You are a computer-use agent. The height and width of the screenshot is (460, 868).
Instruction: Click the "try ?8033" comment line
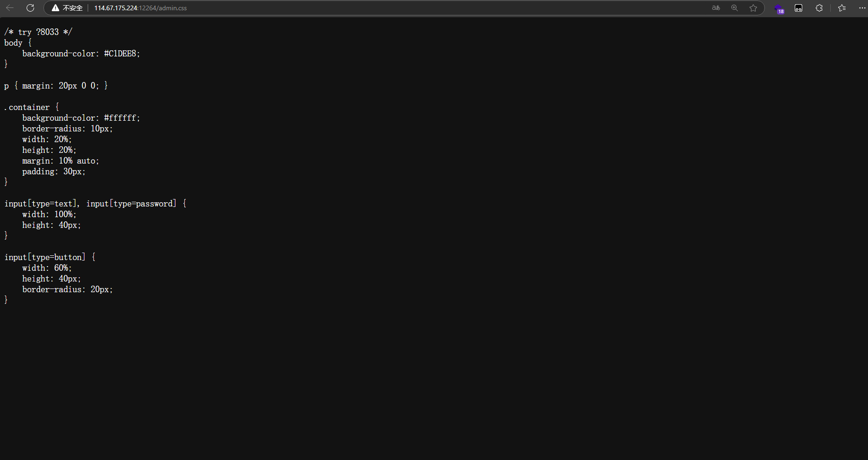pos(38,32)
